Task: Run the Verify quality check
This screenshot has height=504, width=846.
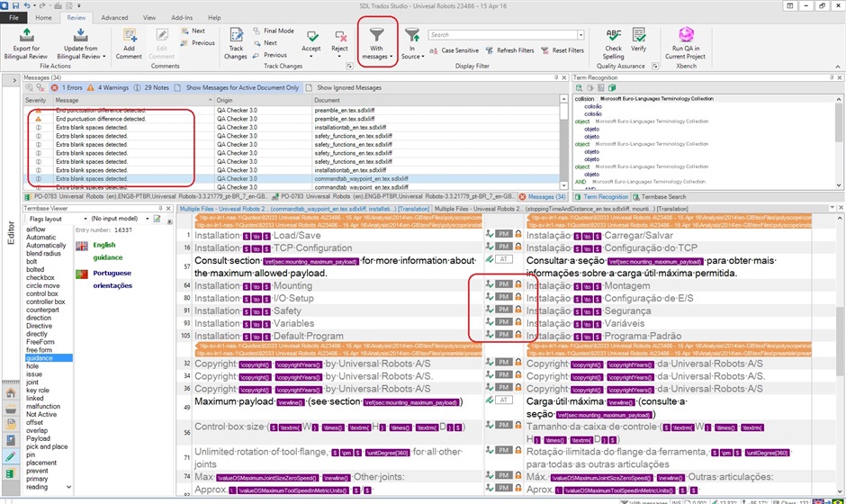Action: tap(638, 36)
